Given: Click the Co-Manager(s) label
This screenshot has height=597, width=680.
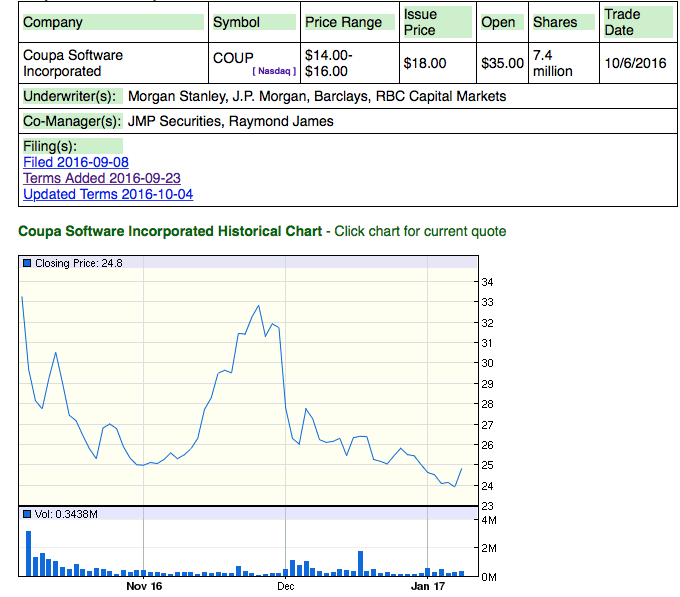Looking at the screenshot, I should pos(72,121).
